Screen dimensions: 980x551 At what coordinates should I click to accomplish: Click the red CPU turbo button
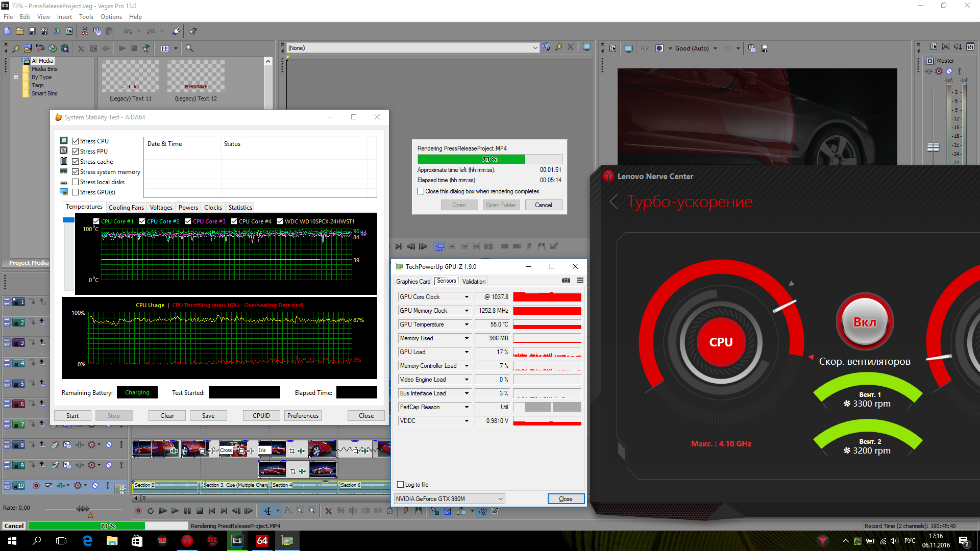click(x=721, y=342)
